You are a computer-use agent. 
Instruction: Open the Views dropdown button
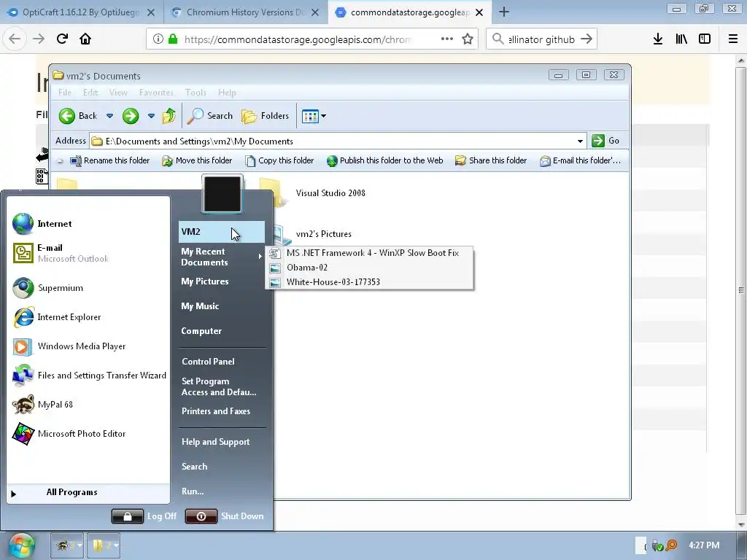tap(314, 116)
